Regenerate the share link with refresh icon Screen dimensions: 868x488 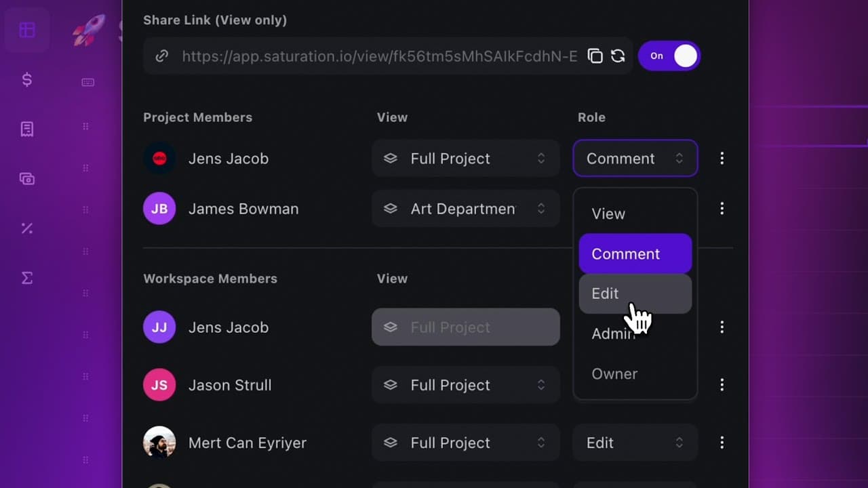click(x=618, y=56)
